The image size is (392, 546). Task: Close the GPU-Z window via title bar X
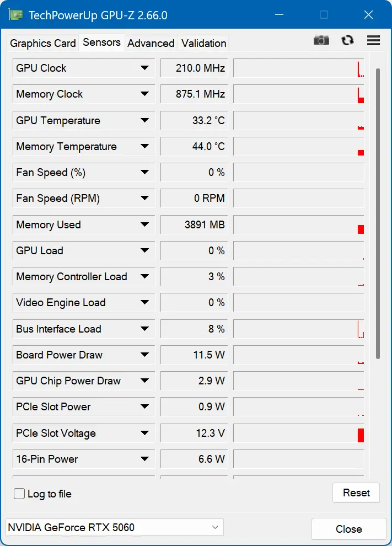point(368,15)
